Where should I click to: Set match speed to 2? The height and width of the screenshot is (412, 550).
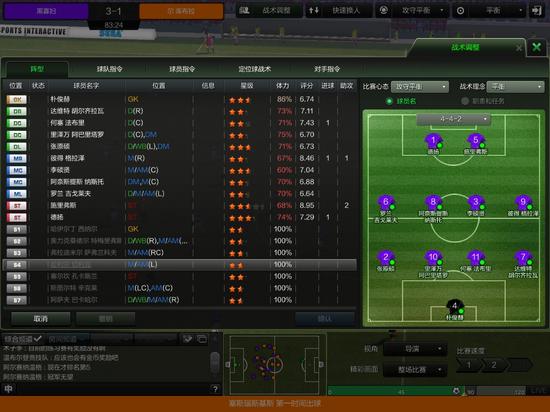click(x=494, y=365)
